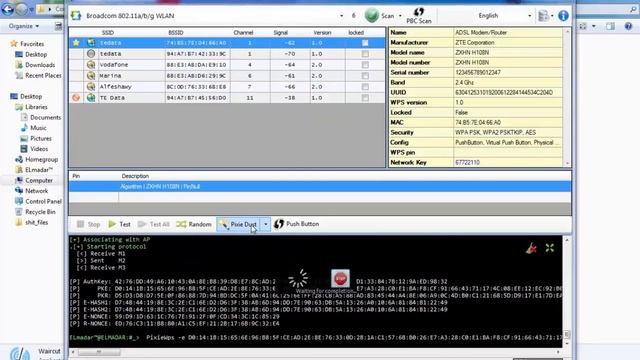Image resolution: width=640 pixels, height=360 pixels.
Task: Open the blue info icon
Action: point(563,16)
